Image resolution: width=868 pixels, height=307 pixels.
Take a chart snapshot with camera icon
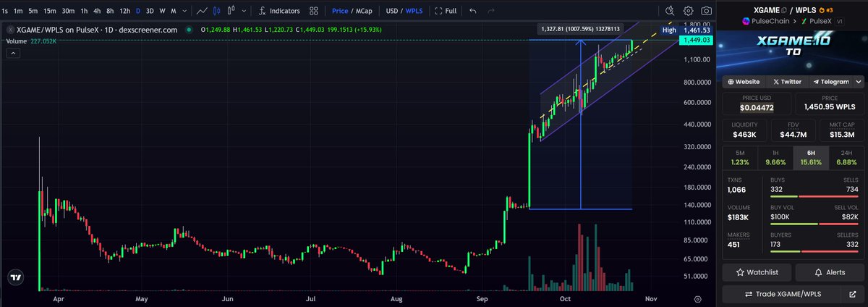pyautogui.click(x=706, y=11)
